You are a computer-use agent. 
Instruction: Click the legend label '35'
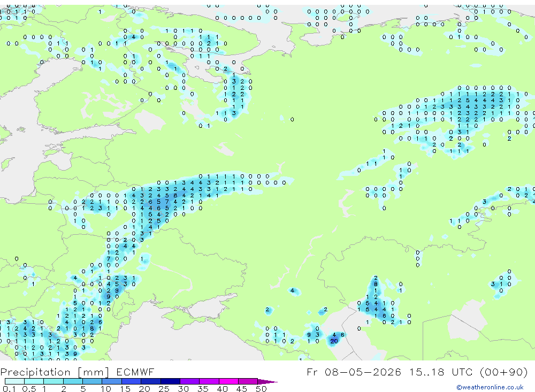[203, 389]
